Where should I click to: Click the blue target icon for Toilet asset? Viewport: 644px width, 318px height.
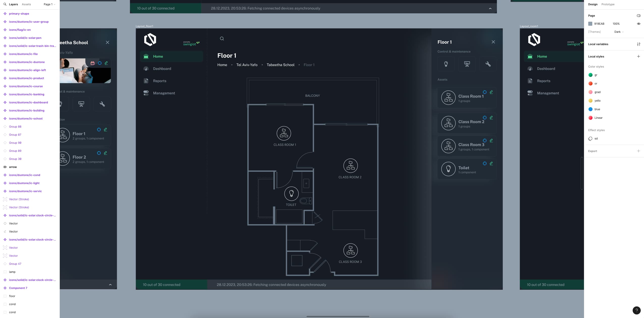click(x=485, y=163)
